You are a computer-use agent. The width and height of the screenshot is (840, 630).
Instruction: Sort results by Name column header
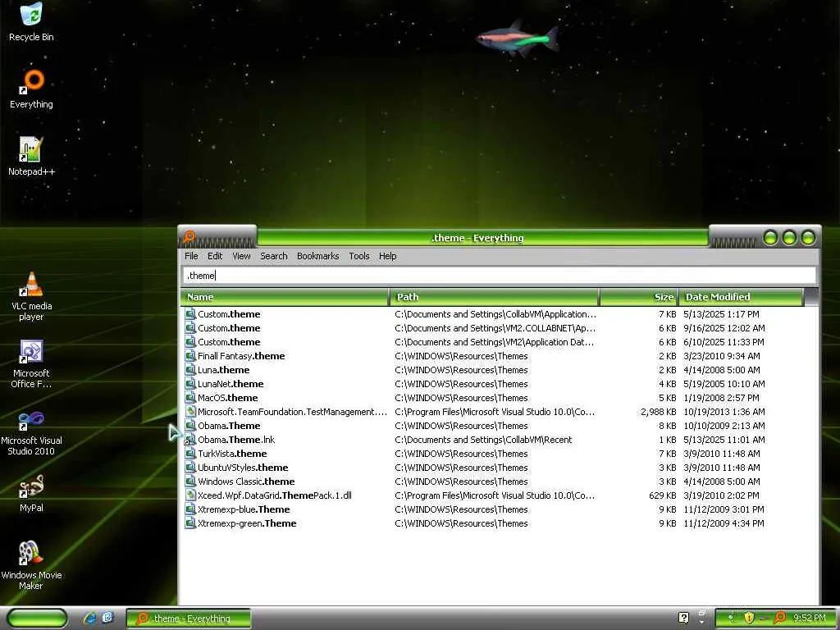pos(285,297)
